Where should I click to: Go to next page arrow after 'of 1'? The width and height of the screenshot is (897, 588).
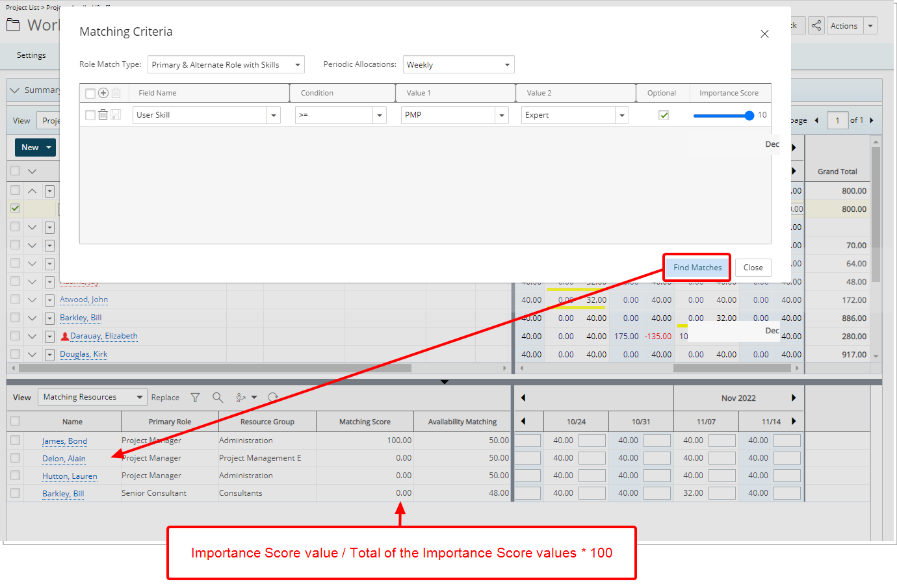pos(872,120)
